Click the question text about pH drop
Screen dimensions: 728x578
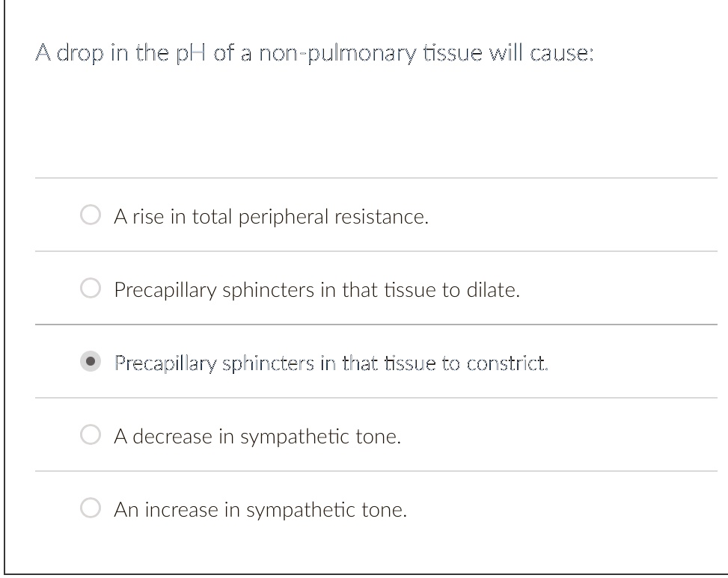(314, 53)
